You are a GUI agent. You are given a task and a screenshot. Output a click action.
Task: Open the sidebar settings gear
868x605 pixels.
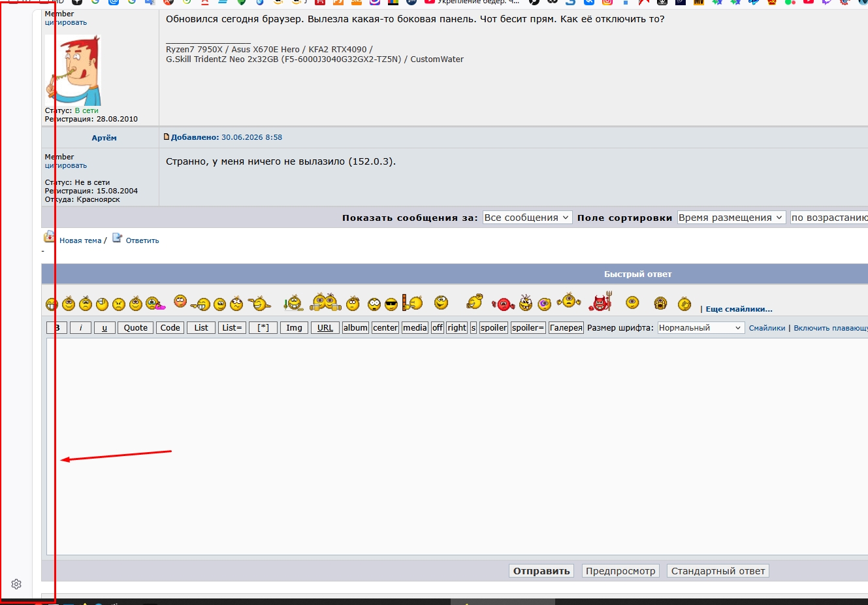tap(16, 584)
